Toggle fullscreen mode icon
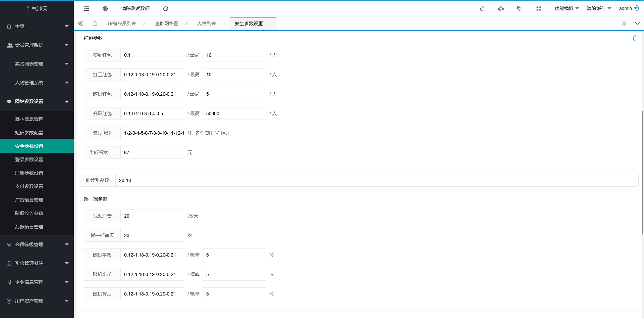Viewport: 644px width, 318px height. 539,9
